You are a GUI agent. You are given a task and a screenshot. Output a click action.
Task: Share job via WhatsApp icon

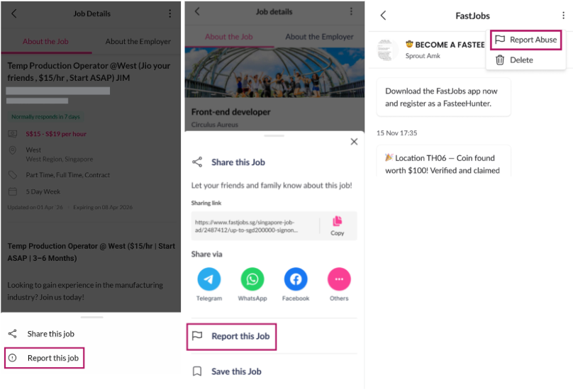tap(252, 279)
